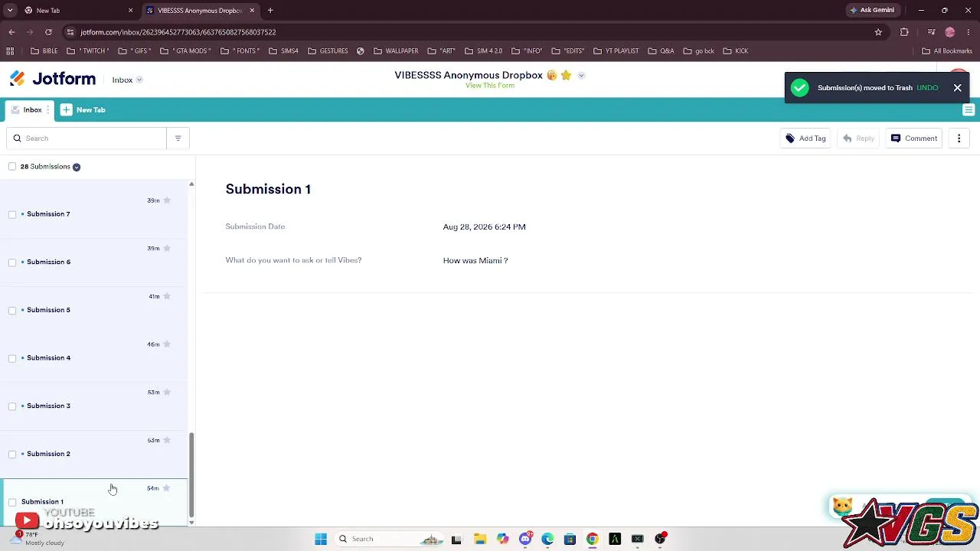Viewport: 980px width, 551px height.
Task: Open the submissions filter icon
Action: pyautogui.click(x=178, y=139)
